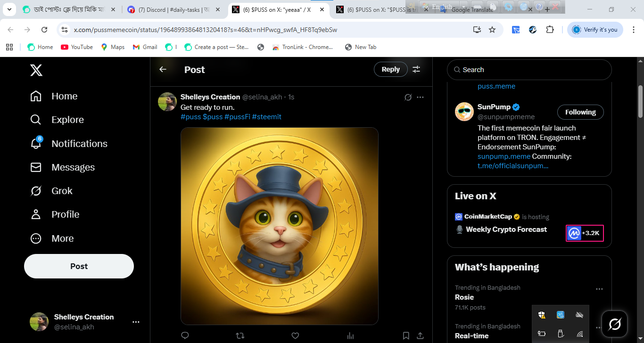Open the t.me/officialsunpum… link
This screenshot has width=644, height=343.
tap(513, 166)
